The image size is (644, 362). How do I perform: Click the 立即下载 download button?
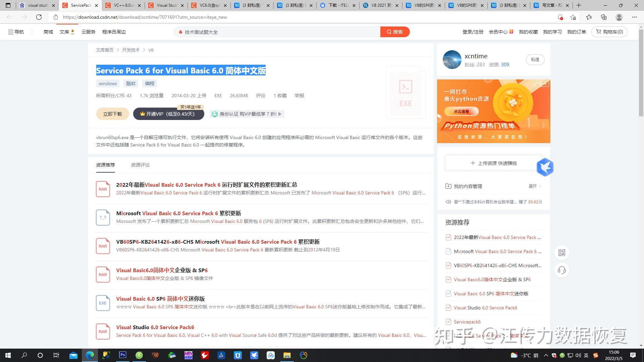tap(112, 114)
